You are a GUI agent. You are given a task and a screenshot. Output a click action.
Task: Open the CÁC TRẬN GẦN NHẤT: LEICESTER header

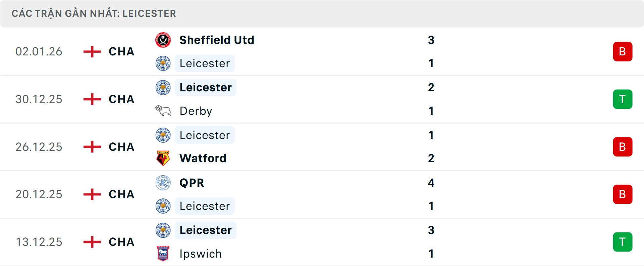[x=94, y=13]
